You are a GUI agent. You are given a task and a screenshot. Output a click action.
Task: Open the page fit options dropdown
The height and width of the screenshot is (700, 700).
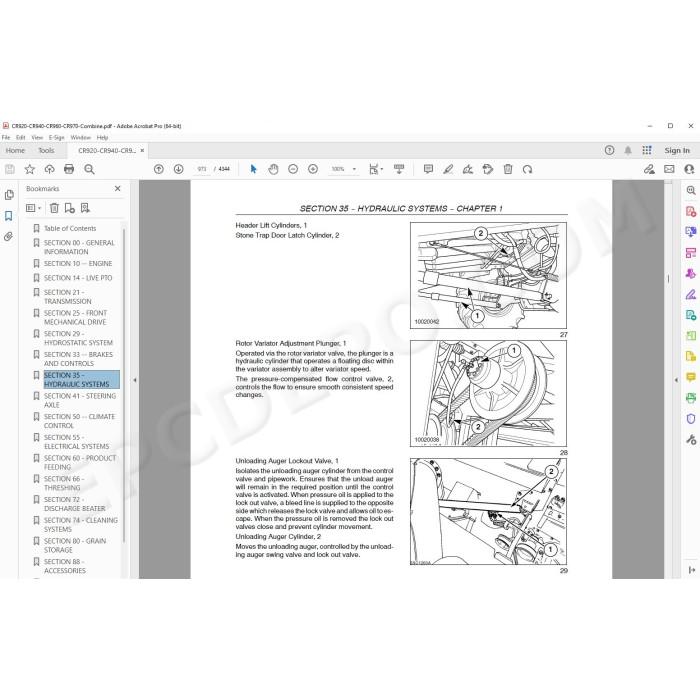point(376,169)
